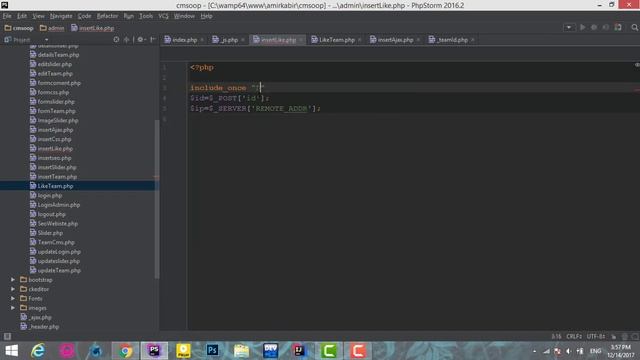Click the Debug bug icon in toolbar
This screenshot has width=640, height=360.
coord(594,27)
